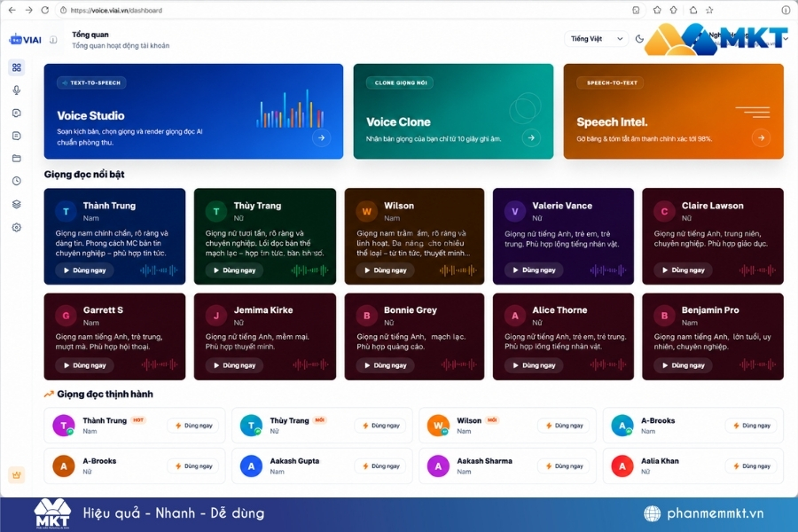Viewport: 798px width, 532px height.
Task: Open the history clock icon in sidebar
Action: pyautogui.click(x=17, y=181)
